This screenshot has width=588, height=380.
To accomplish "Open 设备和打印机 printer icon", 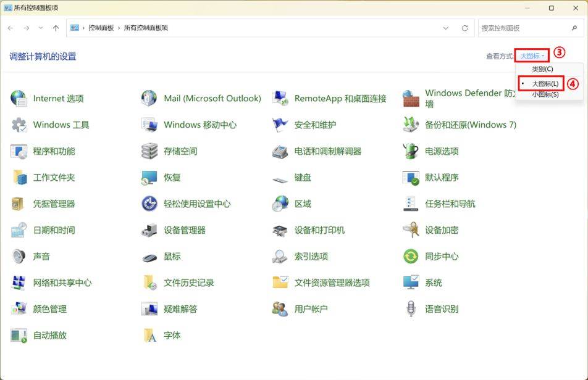I will 280,230.
